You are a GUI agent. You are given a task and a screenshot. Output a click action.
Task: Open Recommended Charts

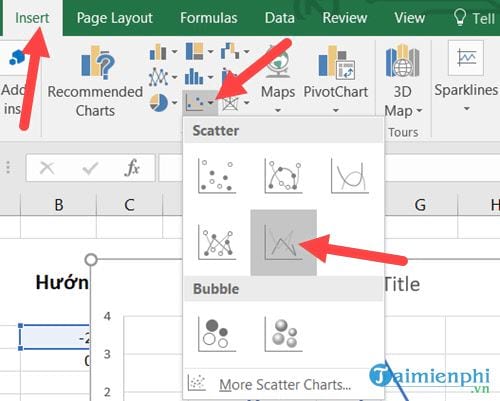[95, 82]
